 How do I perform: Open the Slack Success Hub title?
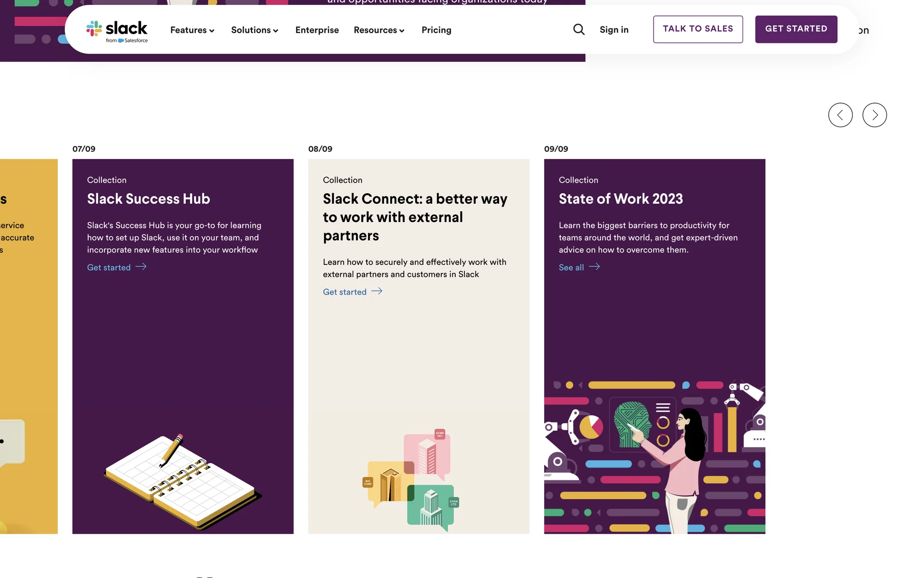click(148, 199)
